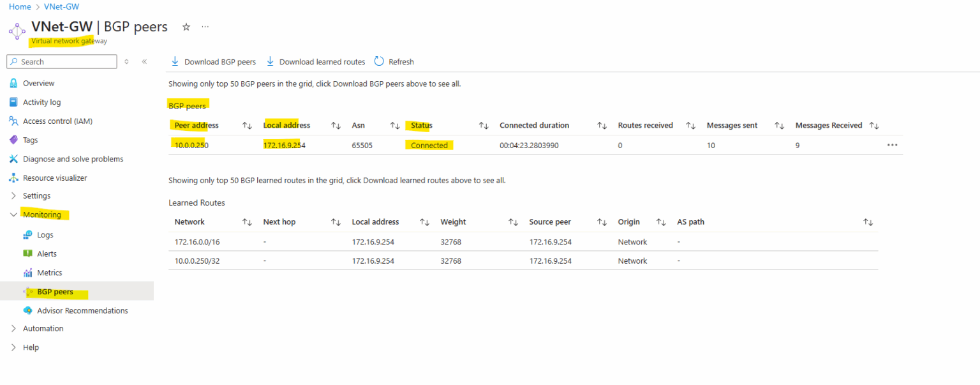This screenshot has height=385, width=980.
Task: Click the Tags icon in sidebar
Action: [x=14, y=140]
